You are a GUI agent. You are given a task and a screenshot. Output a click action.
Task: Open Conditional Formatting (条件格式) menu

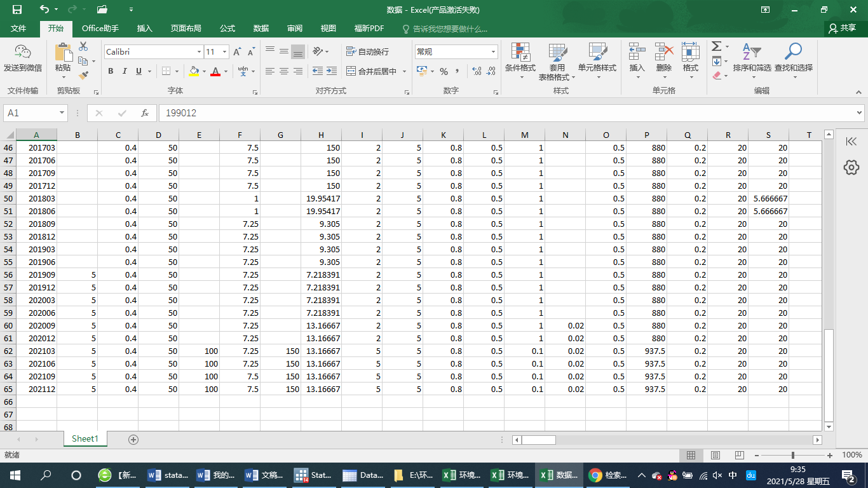click(520, 60)
